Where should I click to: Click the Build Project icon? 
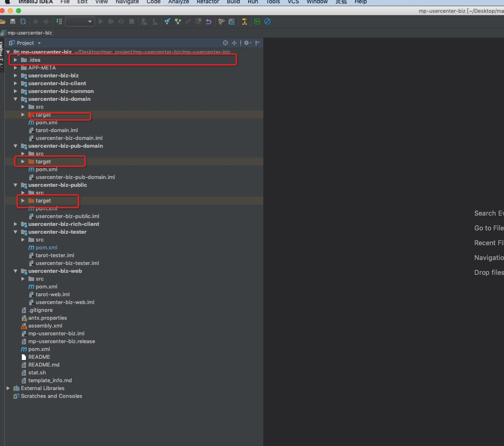(x=59, y=21)
